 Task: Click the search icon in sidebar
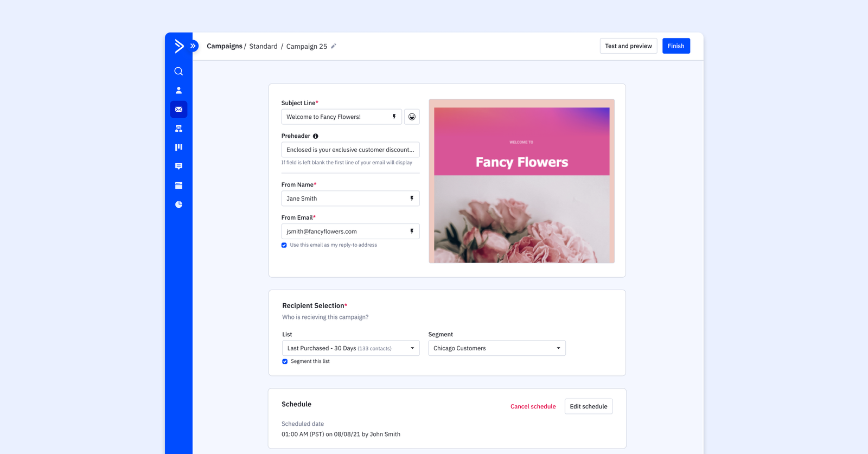[x=178, y=72]
